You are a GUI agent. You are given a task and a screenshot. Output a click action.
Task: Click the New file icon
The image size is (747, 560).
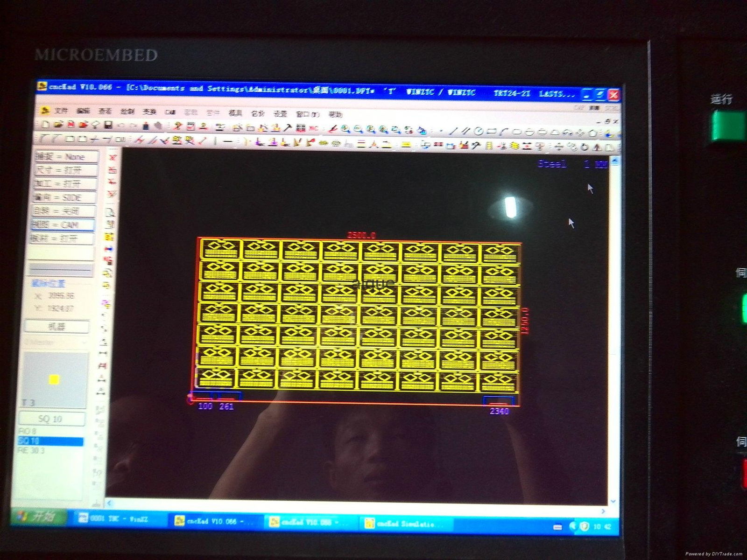(45, 125)
